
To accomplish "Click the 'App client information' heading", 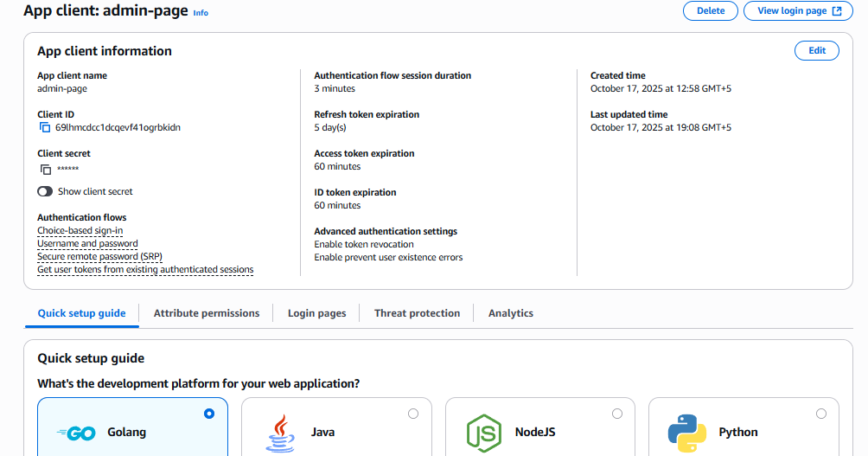I will (x=104, y=51).
